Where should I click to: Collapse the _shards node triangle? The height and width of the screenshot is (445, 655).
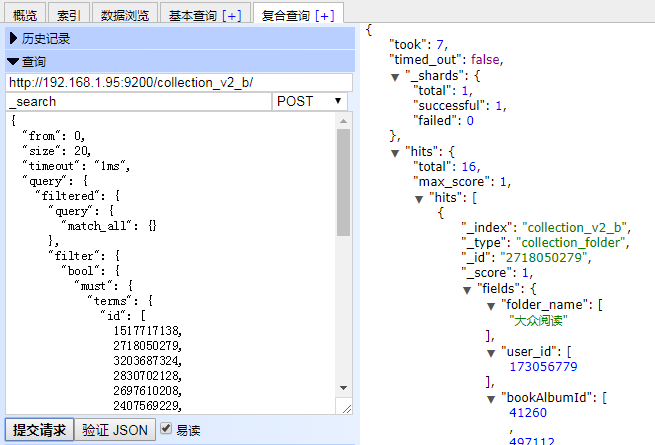(395, 76)
